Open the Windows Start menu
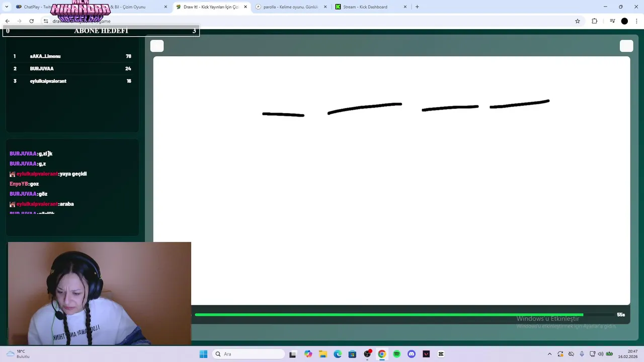The width and height of the screenshot is (644, 362). click(x=203, y=354)
